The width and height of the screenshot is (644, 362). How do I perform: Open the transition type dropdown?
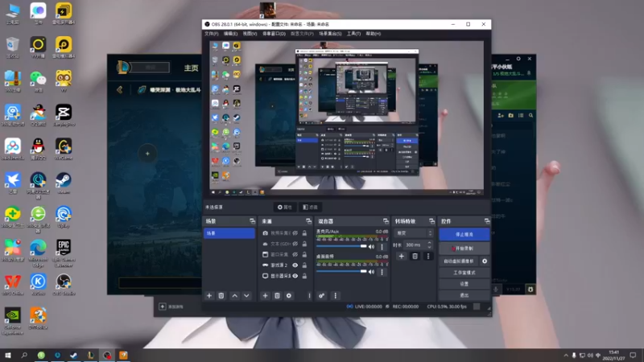click(413, 233)
